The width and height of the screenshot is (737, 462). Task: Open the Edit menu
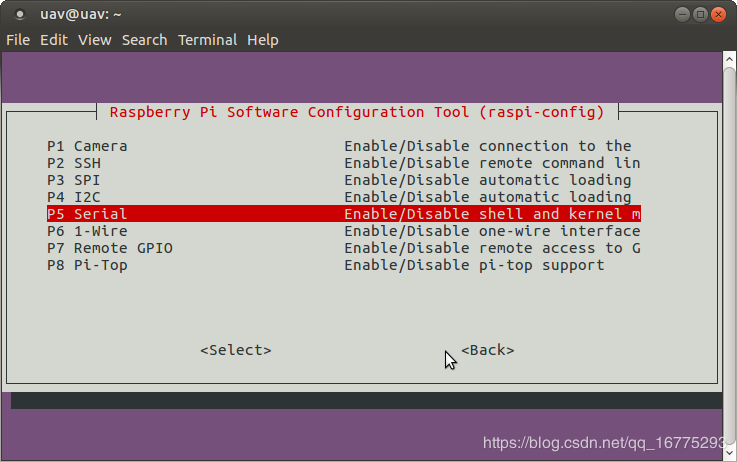coord(54,40)
